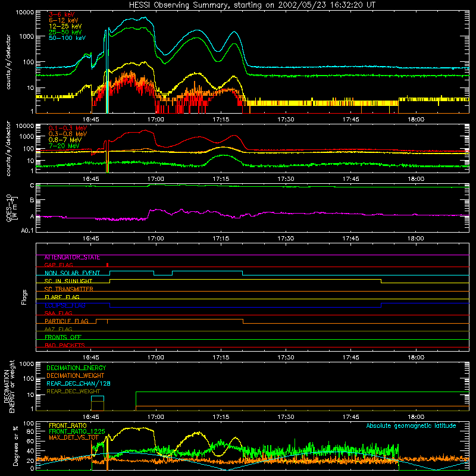
Task: Click the 60 tick on Degrees or % axis
Action: pos(30,441)
